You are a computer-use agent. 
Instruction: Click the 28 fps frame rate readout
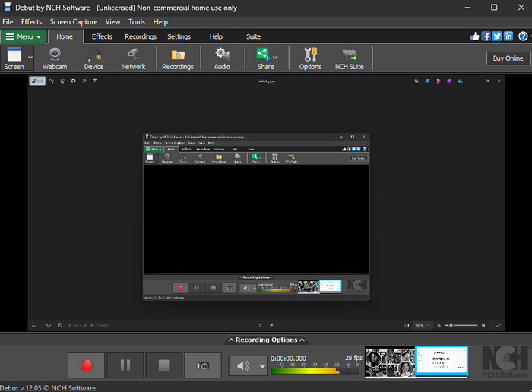[x=354, y=358]
